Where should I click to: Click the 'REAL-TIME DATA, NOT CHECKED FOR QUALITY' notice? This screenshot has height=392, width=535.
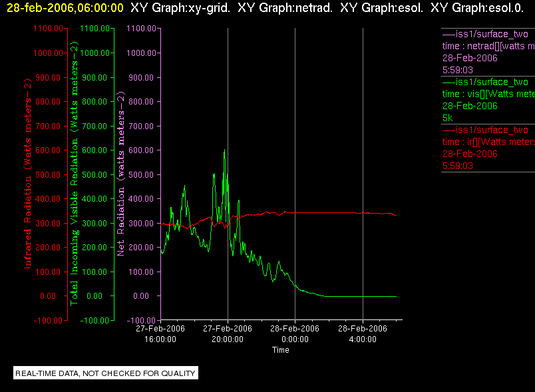pos(105,373)
